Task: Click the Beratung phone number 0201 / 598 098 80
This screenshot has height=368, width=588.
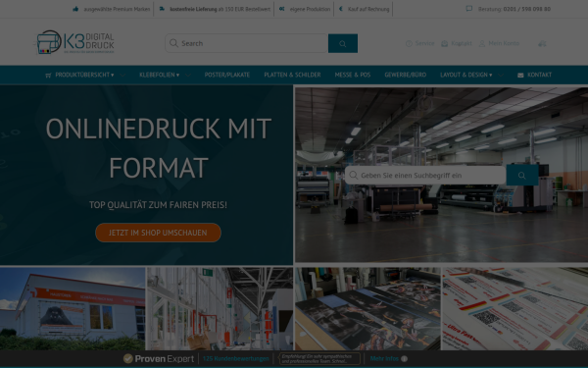Action: coord(527,9)
